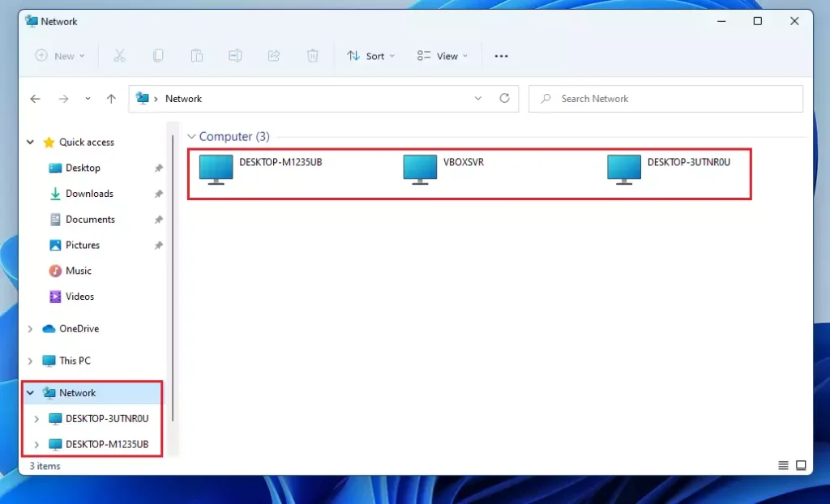Collapse the Network tree in the sidebar
The height and width of the screenshot is (504, 830).
tap(30, 392)
